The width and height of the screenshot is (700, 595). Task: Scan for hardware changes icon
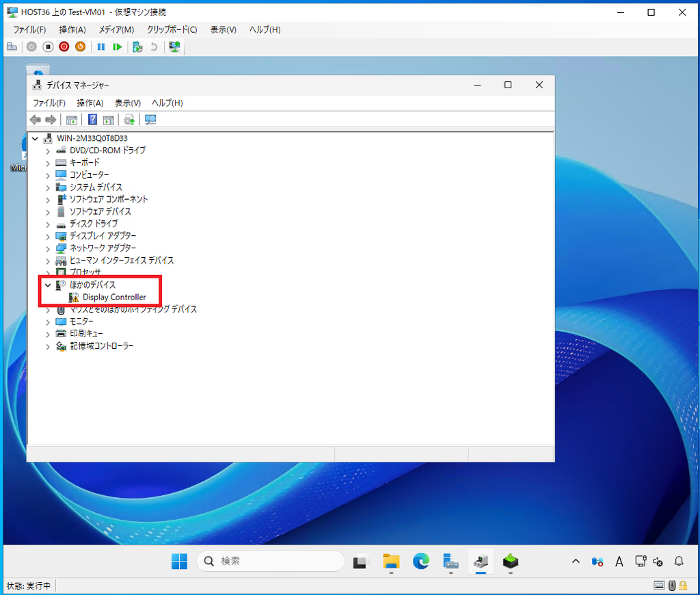pos(150,120)
